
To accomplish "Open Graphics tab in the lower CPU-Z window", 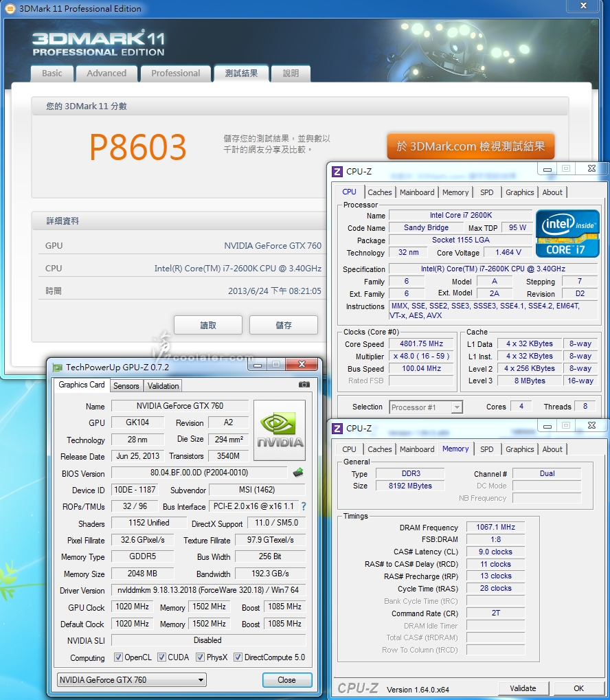I will [520, 449].
